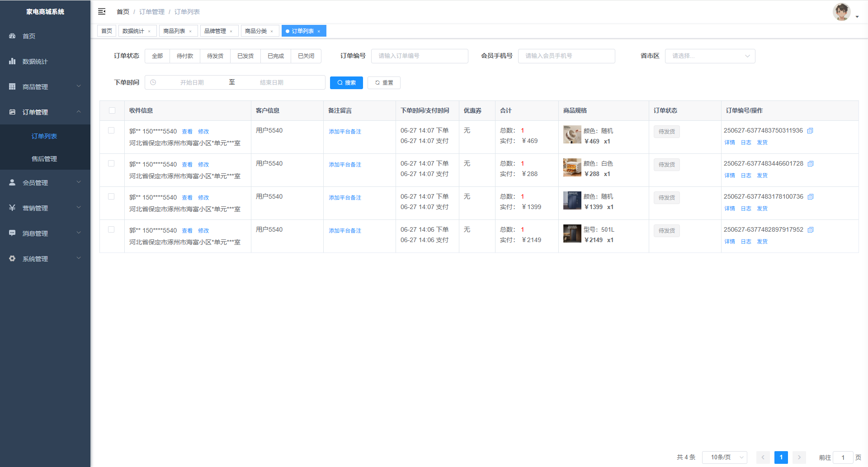Open the 省市区 region dropdown
Screen dimensions: 868x467
click(x=710, y=56)
